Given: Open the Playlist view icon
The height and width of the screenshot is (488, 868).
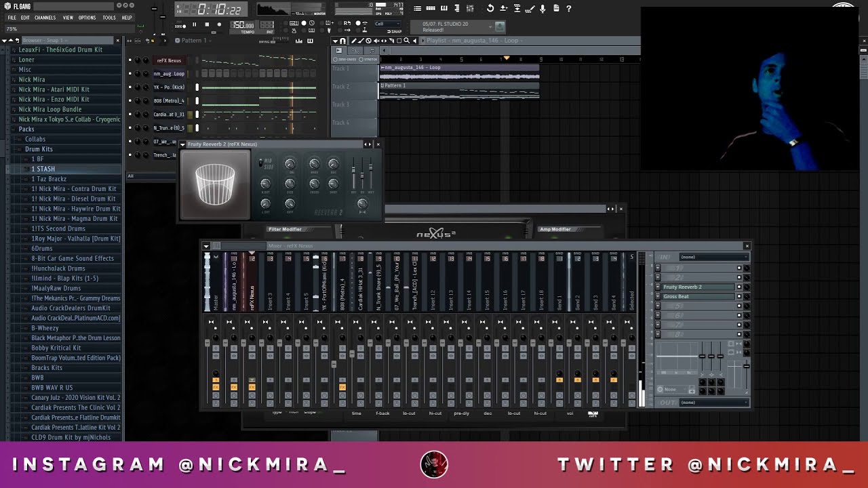Looking at the screenshot, I should [x=418, y=8].
